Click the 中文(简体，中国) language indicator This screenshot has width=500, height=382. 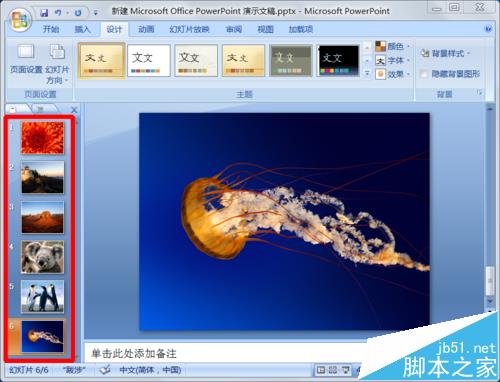pos(150,370)
